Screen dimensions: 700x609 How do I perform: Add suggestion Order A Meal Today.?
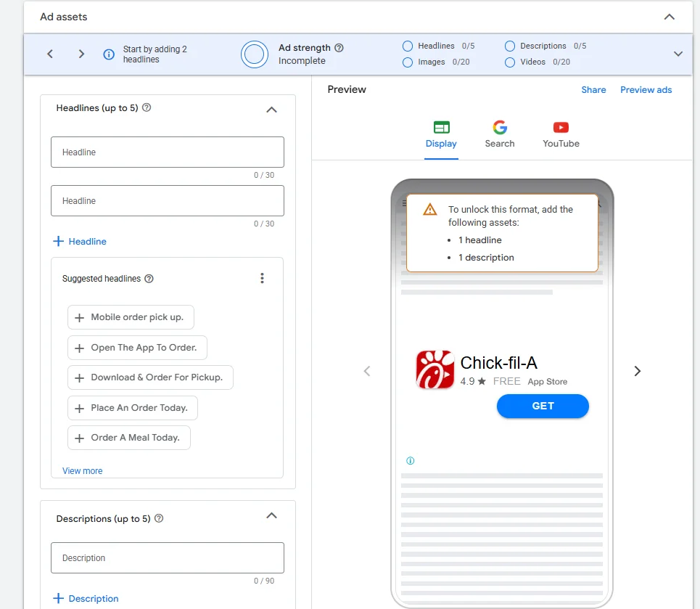click(x=129, y=438)
